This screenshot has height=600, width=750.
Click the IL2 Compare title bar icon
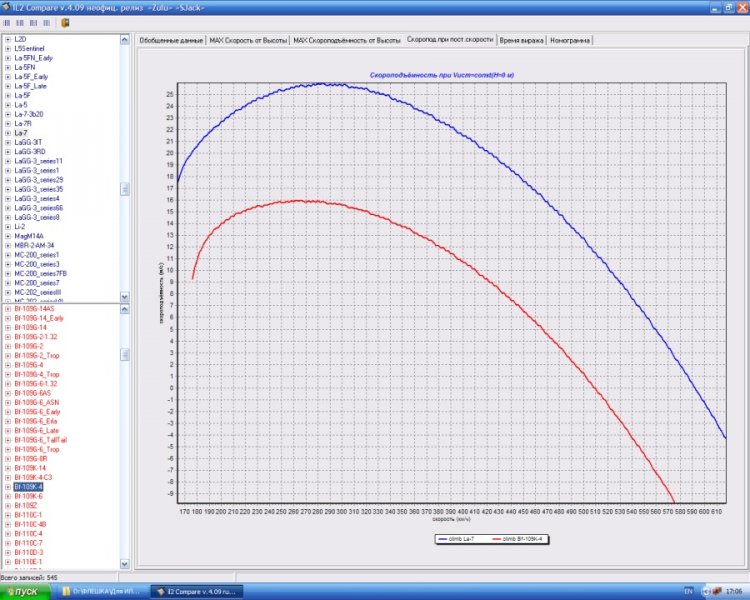[x=6, y=6]
